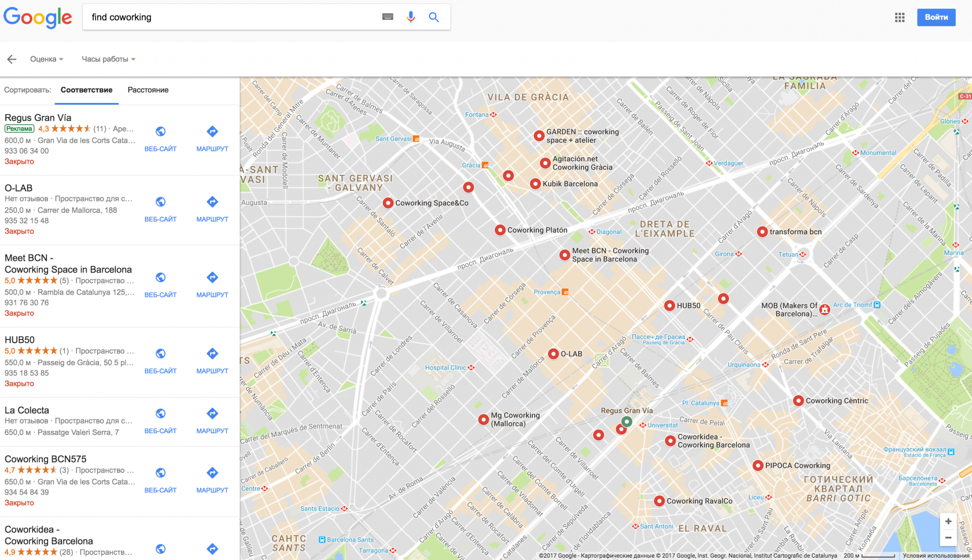Open website icon for La Colecta
This screenshot has width=972, height=560.
pyautogui.click(x=160, y=414)
